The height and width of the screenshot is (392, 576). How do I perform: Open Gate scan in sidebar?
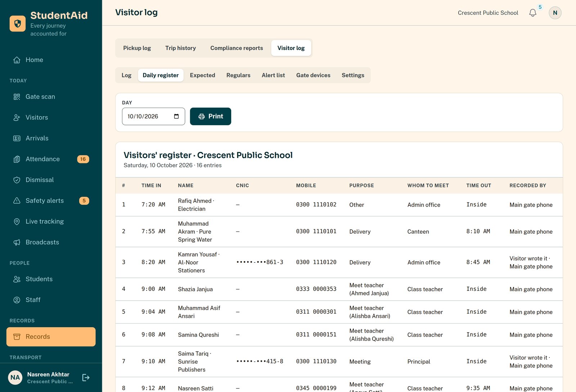click(51, 96)
